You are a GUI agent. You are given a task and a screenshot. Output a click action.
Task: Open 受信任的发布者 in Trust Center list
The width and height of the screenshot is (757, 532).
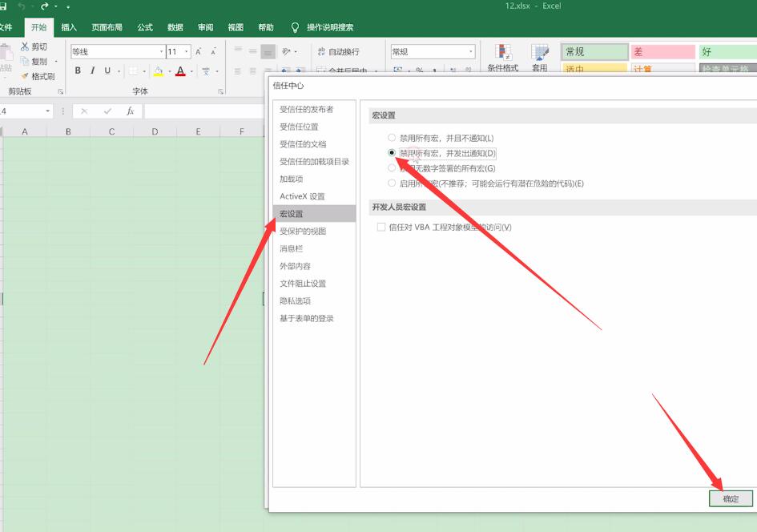click(x=314, y=110)
